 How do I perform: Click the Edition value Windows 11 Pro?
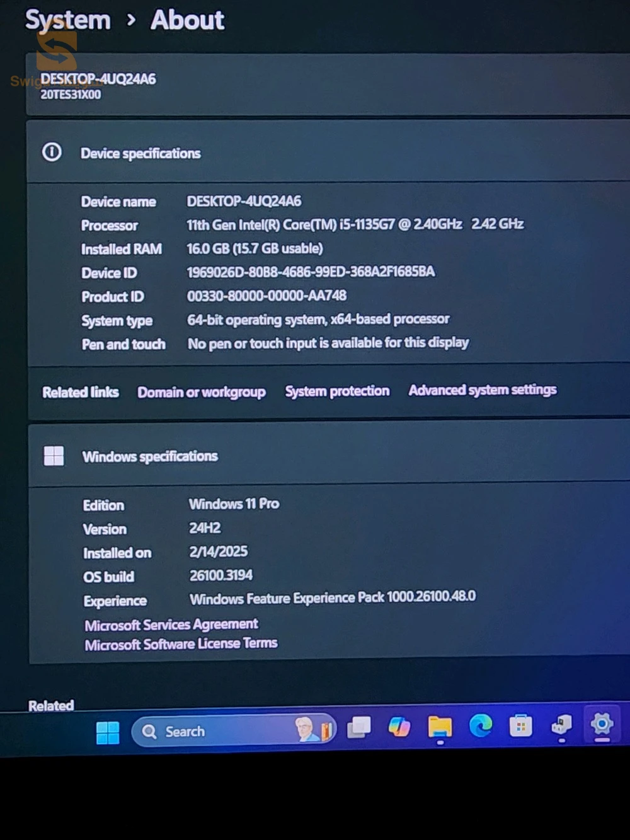pos(234,503)
